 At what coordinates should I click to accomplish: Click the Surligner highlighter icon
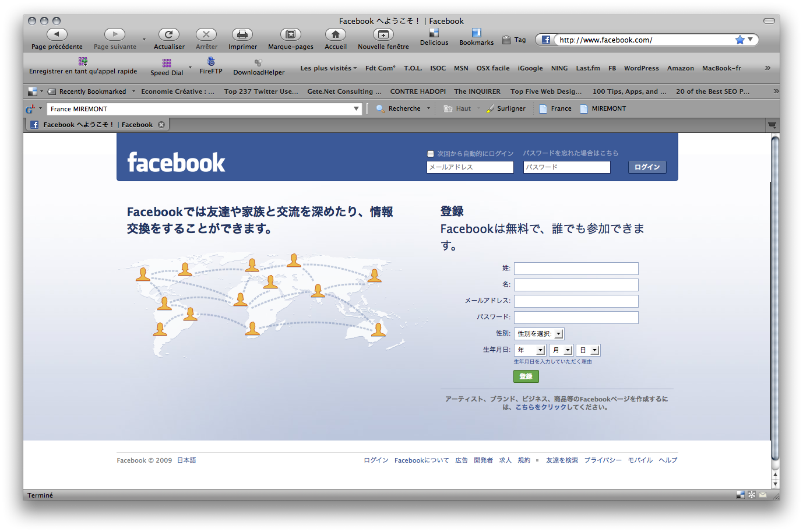pyautogui.click(x=491, y=108)
